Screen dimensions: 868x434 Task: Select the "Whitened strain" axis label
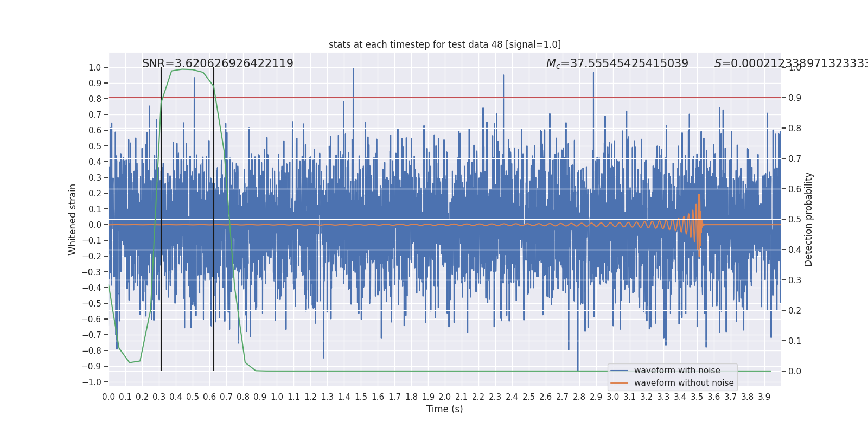73,219
